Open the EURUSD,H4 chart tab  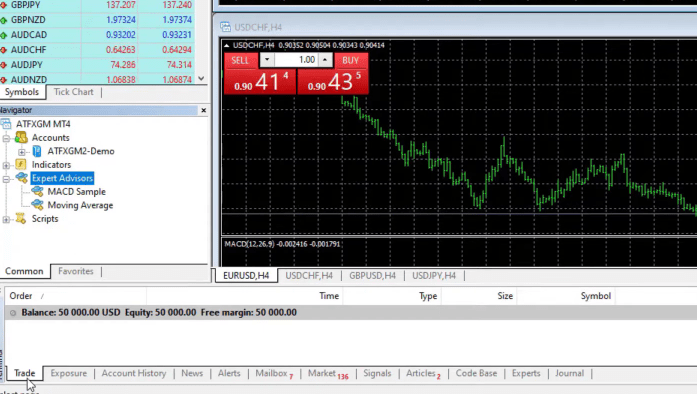(x=246, y=276)
